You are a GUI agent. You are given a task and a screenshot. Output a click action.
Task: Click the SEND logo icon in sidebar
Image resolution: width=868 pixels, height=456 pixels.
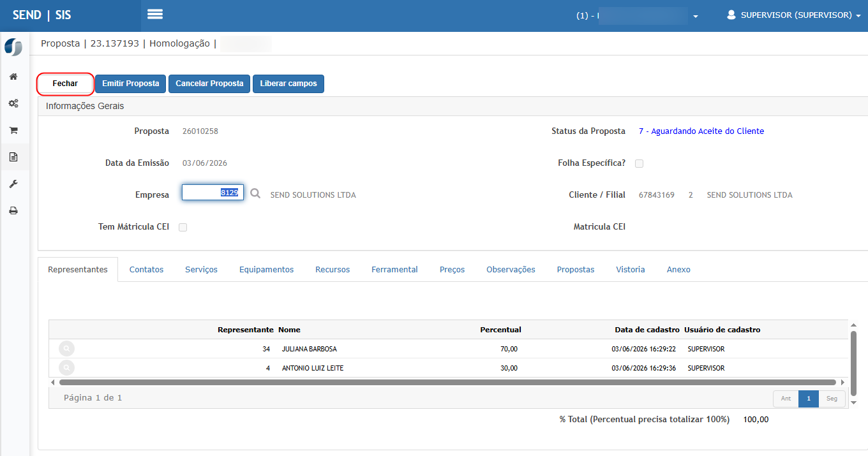click(x=13, y=47)
